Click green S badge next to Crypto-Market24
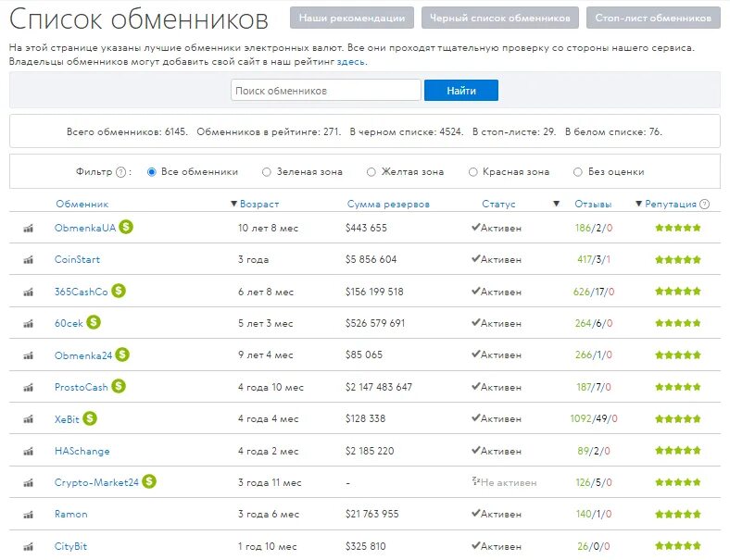 [149, 481]
